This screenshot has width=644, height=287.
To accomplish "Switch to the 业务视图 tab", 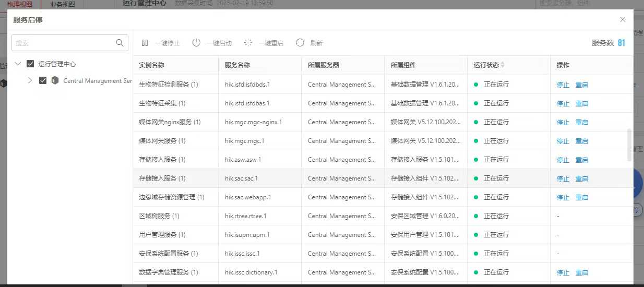I will point(63,4).
